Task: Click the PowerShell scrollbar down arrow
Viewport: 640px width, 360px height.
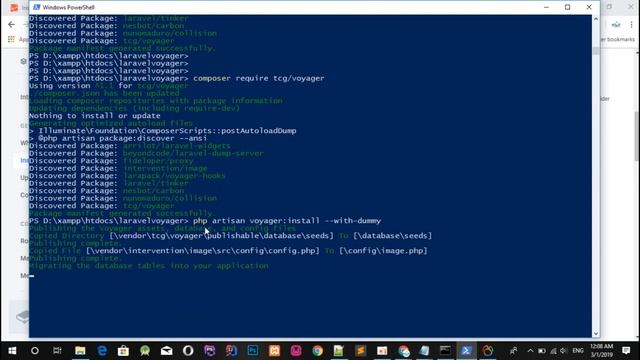Action: coord(596,333)
